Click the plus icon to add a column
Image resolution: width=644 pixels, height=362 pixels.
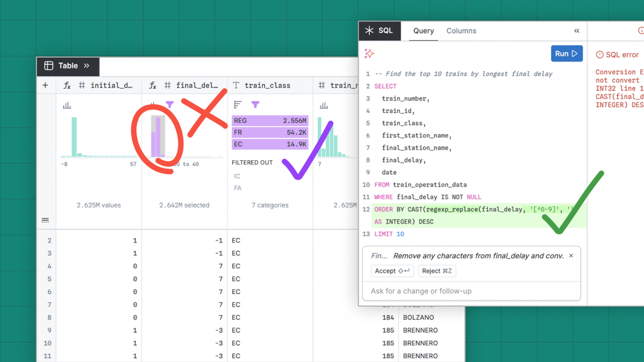coord(45,85)
